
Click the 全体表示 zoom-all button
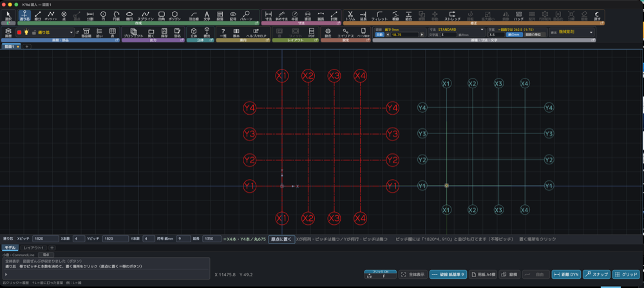[x=413, y=274]
